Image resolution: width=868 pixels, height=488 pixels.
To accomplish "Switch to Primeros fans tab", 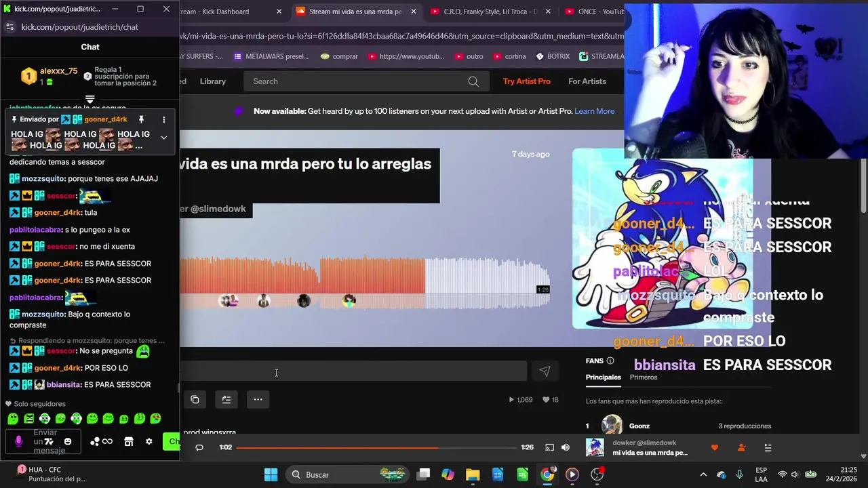I will (x=644, y=377).
